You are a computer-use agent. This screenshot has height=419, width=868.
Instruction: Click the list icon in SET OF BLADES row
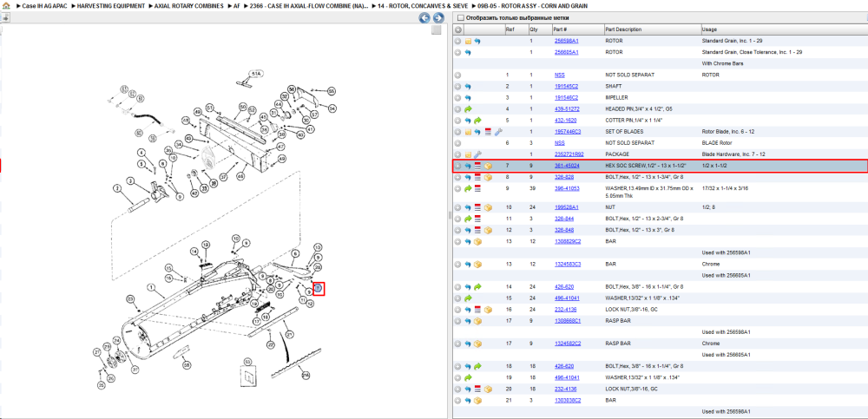click(488, 132)
